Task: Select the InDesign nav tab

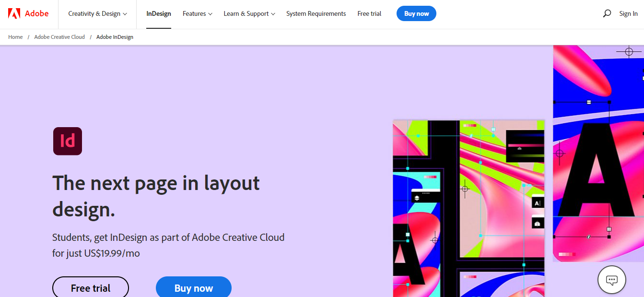Action: point(159,13)
